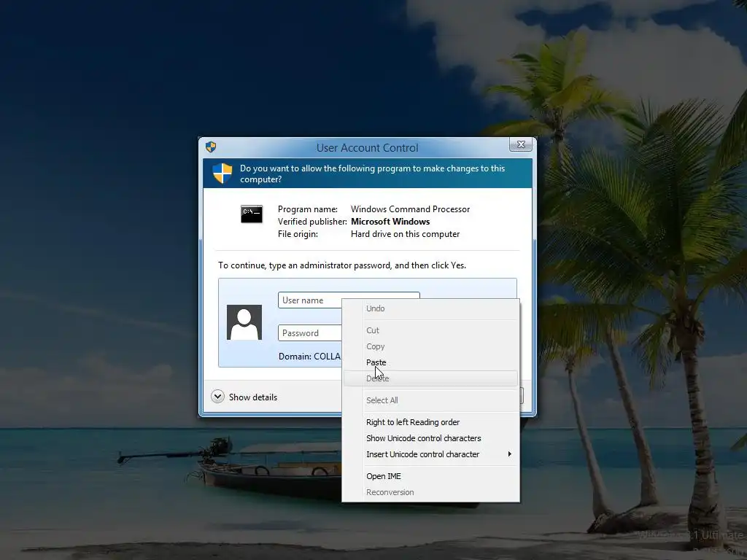The height and width of the screenshot is (560, 747).
Task: Choose Undo in context menu
Action: click(430, 308)
